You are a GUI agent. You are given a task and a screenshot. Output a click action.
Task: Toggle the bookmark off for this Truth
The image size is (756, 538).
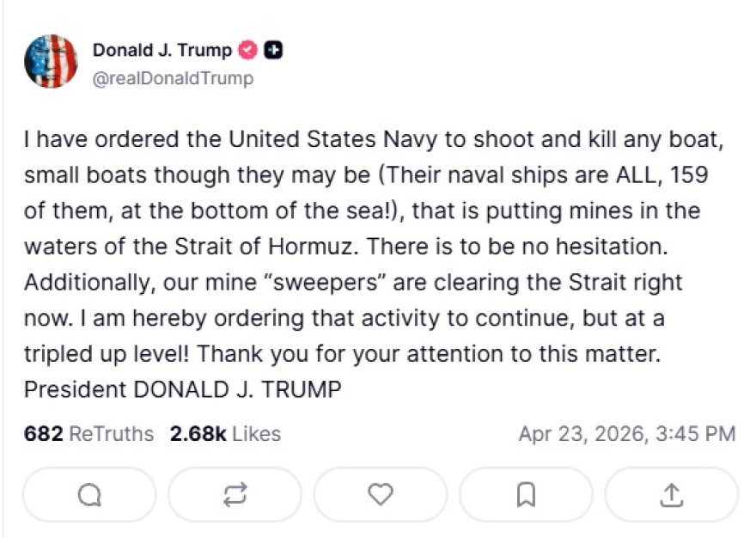pos(526,494)
